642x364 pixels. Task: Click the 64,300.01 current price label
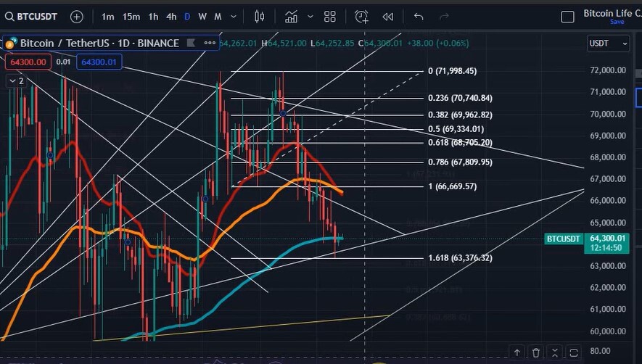click(607, 239)
